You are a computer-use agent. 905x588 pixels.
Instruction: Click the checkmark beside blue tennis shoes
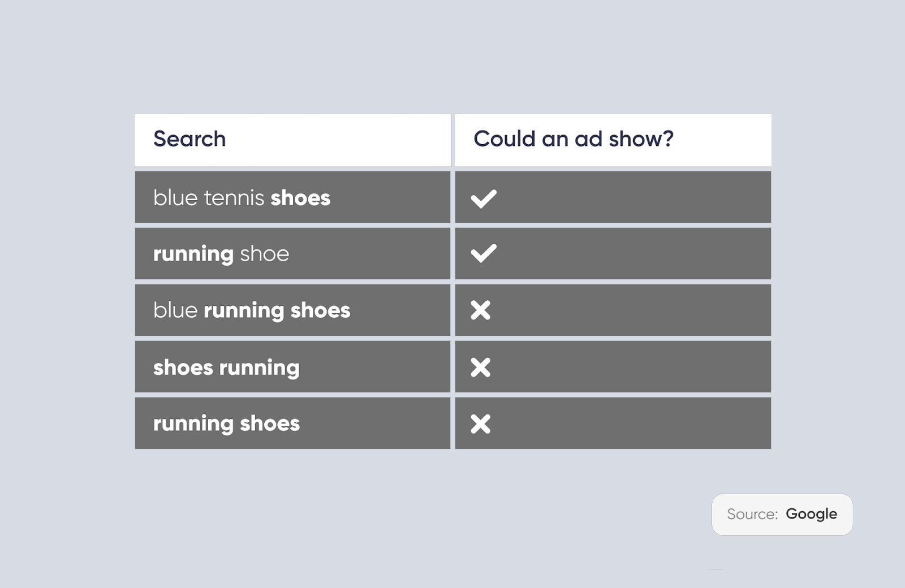click(x=484, y=198)
